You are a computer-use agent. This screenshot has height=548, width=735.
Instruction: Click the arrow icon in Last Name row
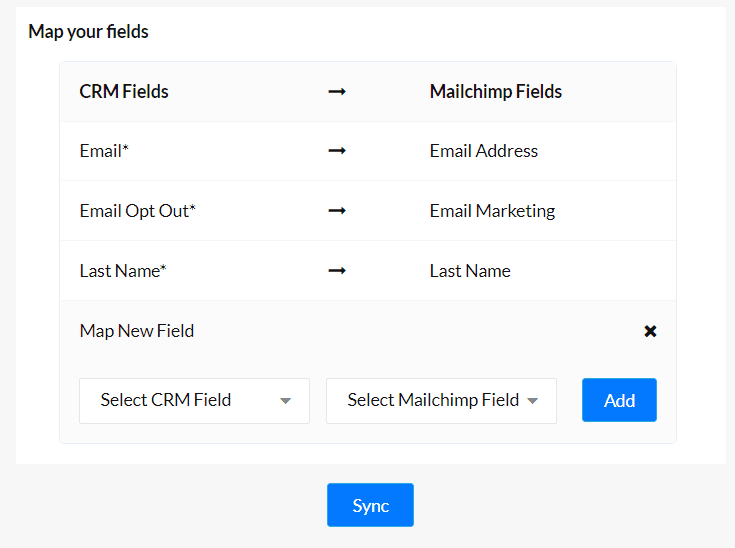tap(337, 271)
